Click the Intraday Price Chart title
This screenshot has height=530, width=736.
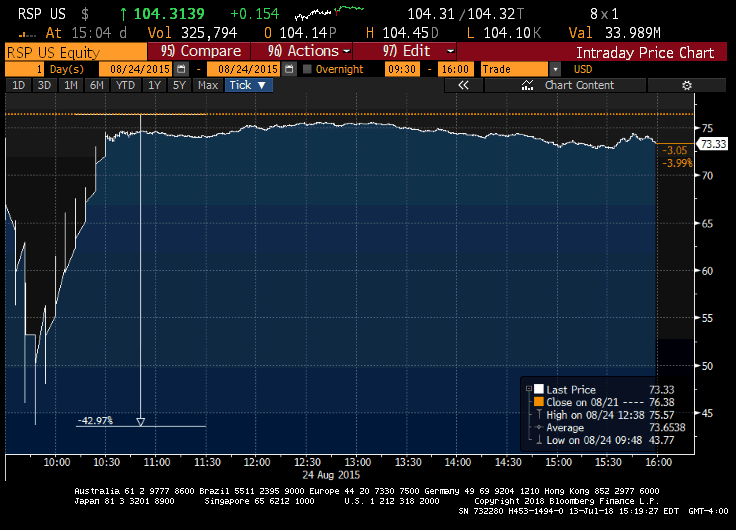(x=645, y=53)
